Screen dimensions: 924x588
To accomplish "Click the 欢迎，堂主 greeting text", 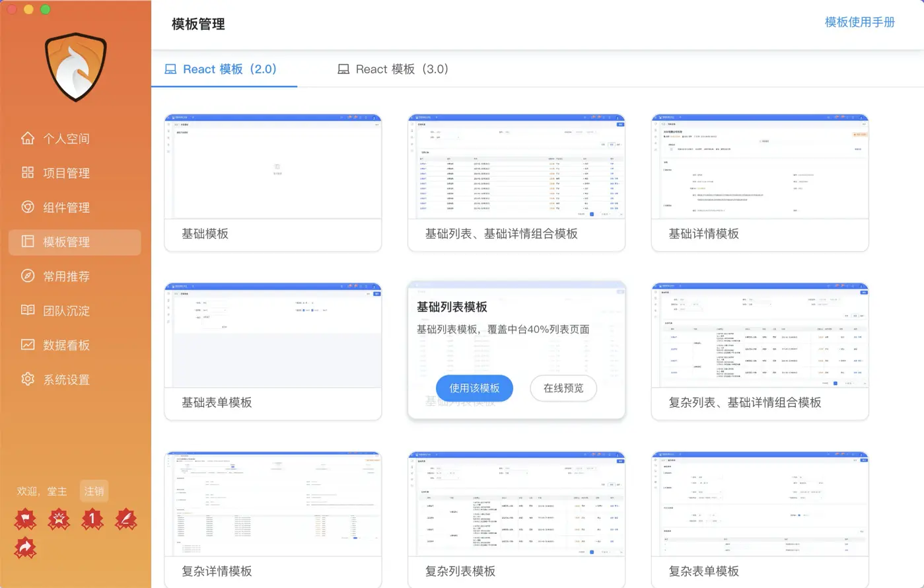I will (42, 491).
